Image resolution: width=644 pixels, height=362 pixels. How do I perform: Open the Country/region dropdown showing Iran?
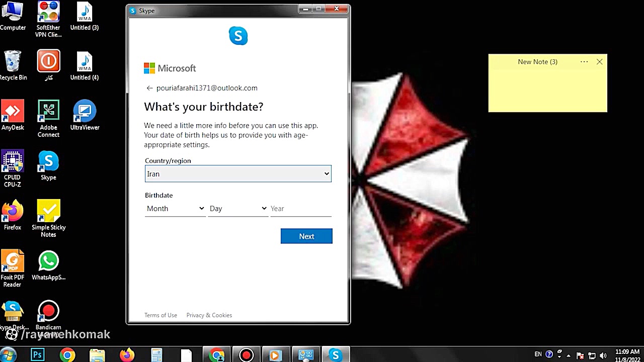pyautogui.click(x=238, y=173)
